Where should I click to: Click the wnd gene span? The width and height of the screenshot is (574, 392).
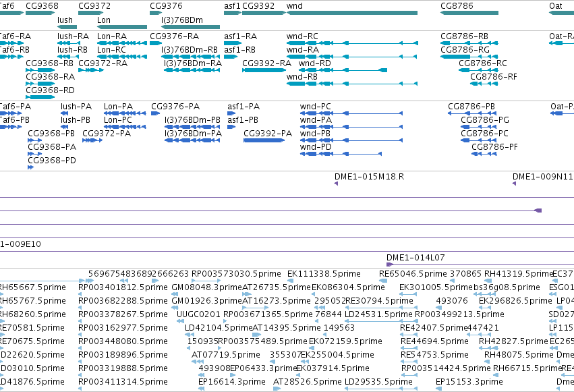click(352, 13)
